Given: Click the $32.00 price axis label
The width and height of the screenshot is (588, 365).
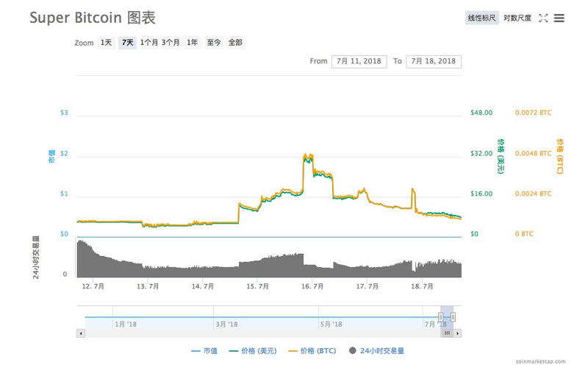Looking at the screenshot, I should tap(481, 153).
